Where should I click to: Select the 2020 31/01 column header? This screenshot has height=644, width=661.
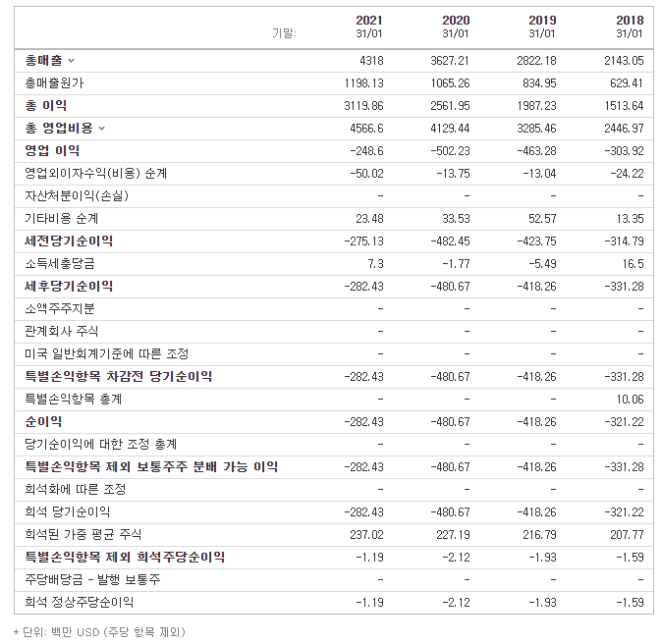[456, 27]
